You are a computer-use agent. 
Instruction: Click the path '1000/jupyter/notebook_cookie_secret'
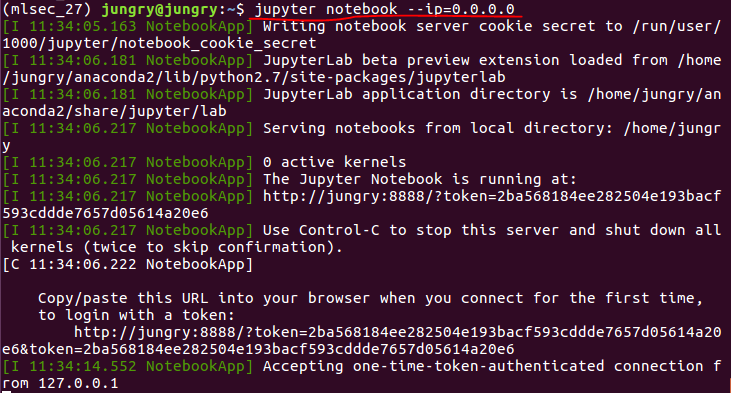(159, 43)
